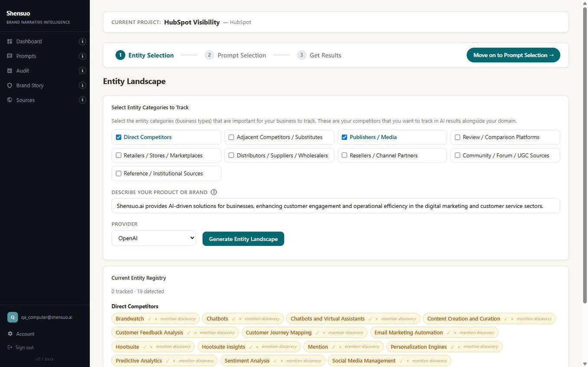
Task: Enable the Review / Comparison Platforms checkbox
Action: click(457, 137)
